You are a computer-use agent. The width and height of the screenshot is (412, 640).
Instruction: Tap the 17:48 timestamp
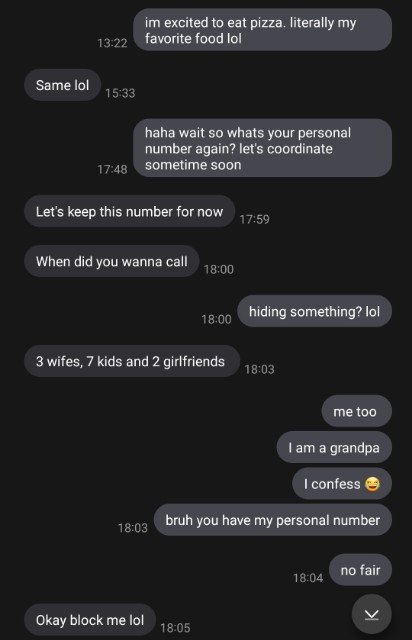(112, 169)
